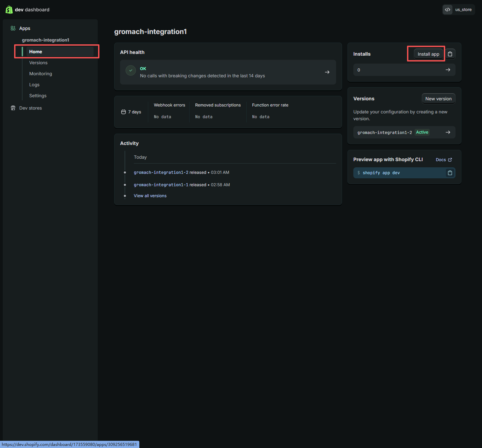Viewport: 482px width, 448px height.
Task: Open the Shopify CLI Docs link
Action: 444,160
